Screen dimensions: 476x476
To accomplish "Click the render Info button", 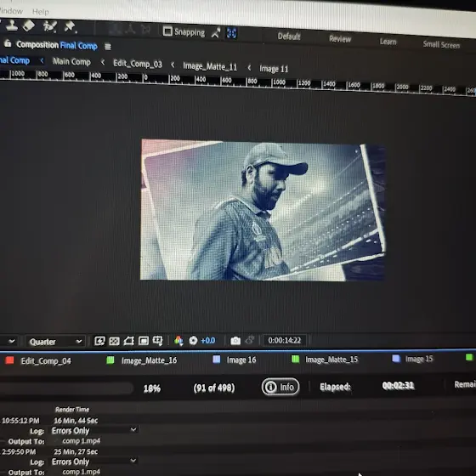I will 280,387.
